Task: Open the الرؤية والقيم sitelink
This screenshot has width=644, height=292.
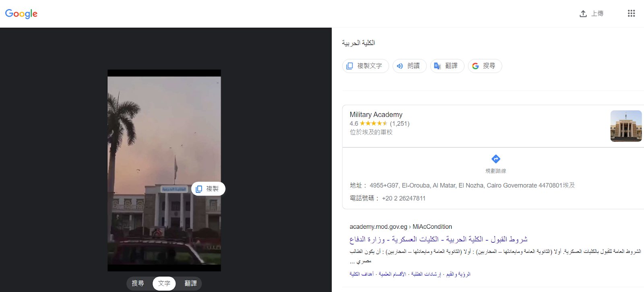Action: click(458, 274)
